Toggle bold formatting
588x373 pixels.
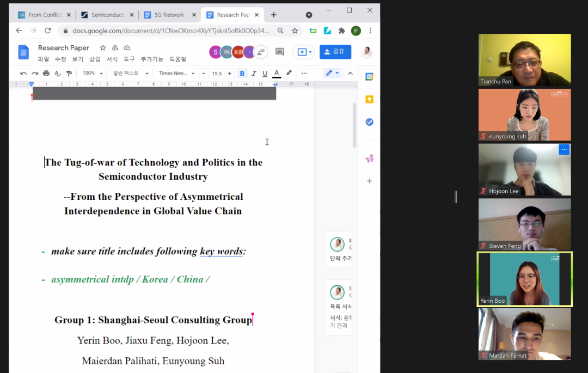click(242, 74)
